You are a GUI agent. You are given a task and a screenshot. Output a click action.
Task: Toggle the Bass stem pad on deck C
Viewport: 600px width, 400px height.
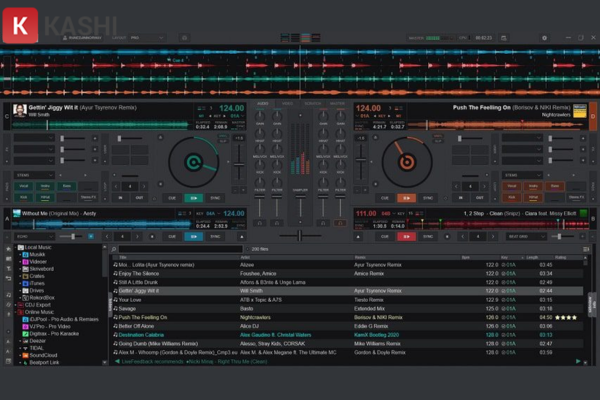tap(67, 186)
